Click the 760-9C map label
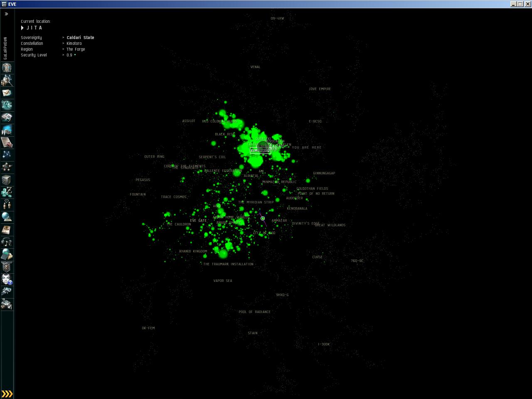 point(357,261)
